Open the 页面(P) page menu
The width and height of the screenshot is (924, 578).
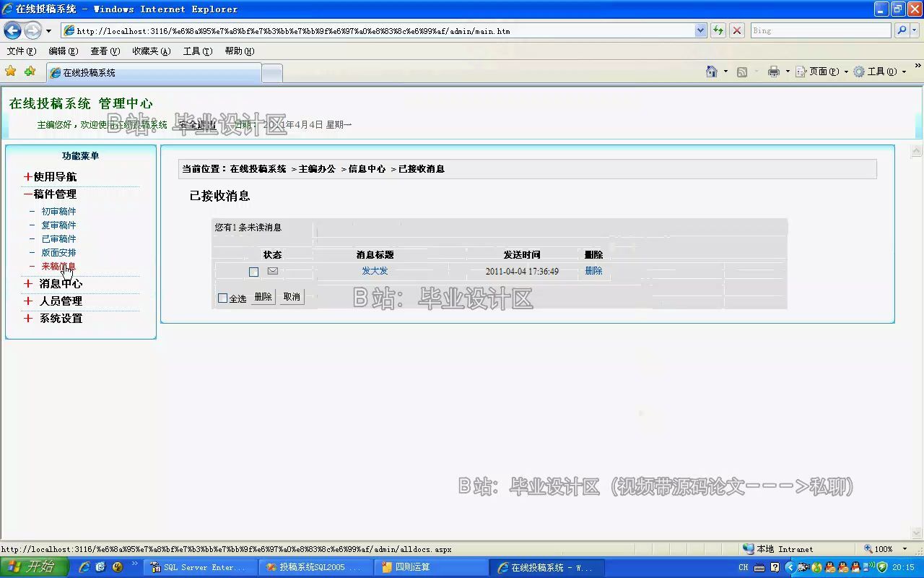click(x=821, y=72)
